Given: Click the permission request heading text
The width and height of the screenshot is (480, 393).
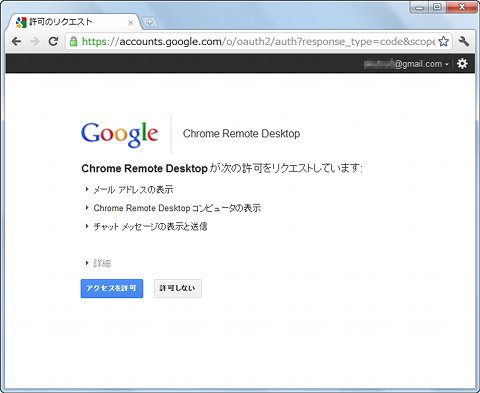Looking at the screenshot, I should (222, 168).
